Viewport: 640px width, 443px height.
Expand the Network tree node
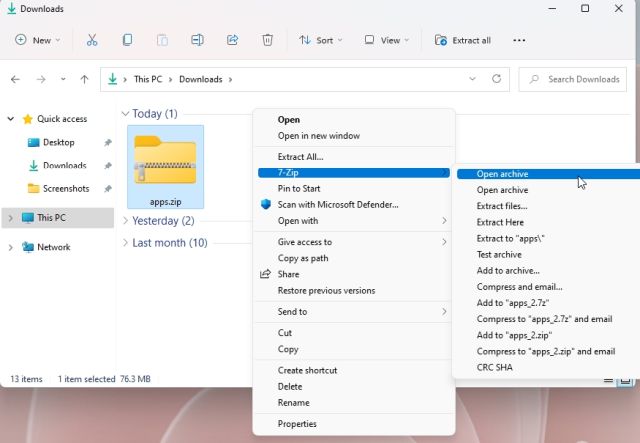click(x=11, y=247)
